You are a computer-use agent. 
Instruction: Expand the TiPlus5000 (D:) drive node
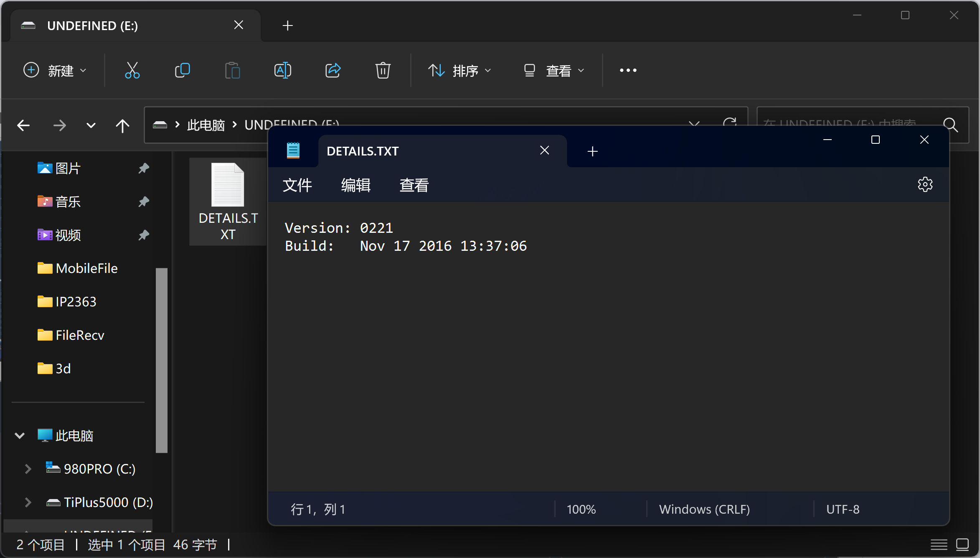[x=28, y=502]
